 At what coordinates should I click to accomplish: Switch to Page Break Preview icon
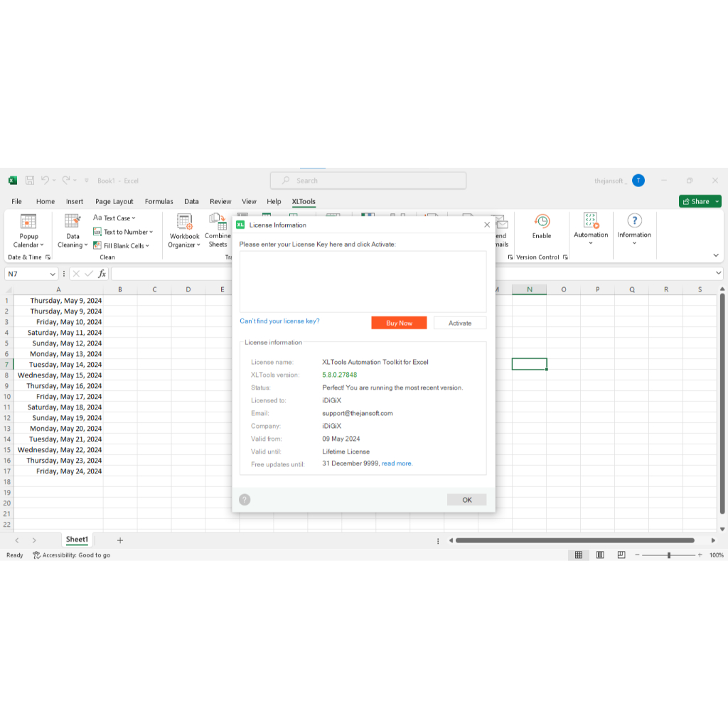click(621, 555)
